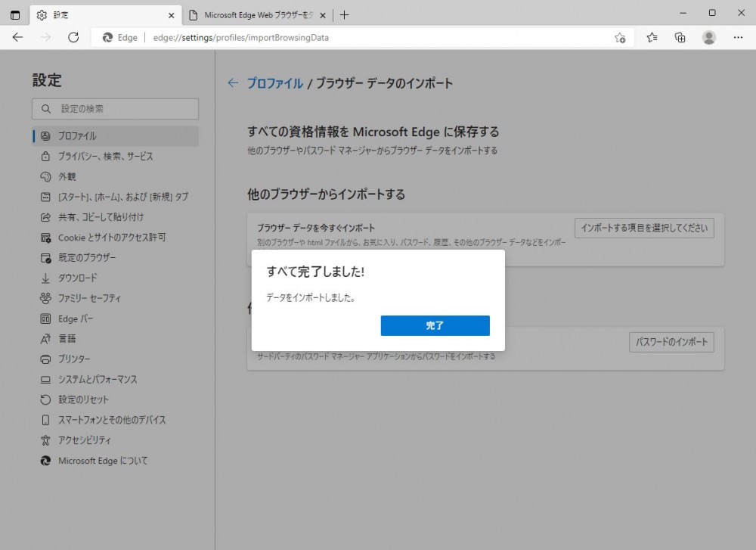
Task: Open the プロファイル breadcrumb link
Action: coord(275,83)
